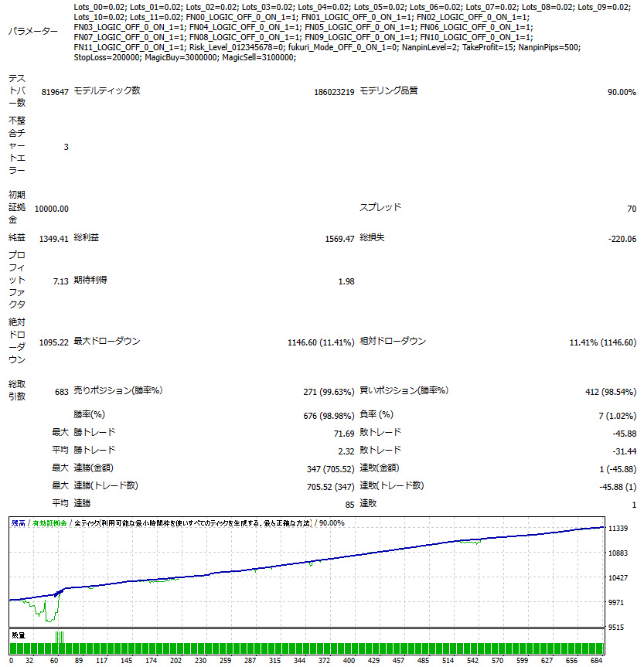Click the モデルティック数 label
This screenshot has width=644, height=667.
point(107,90)
